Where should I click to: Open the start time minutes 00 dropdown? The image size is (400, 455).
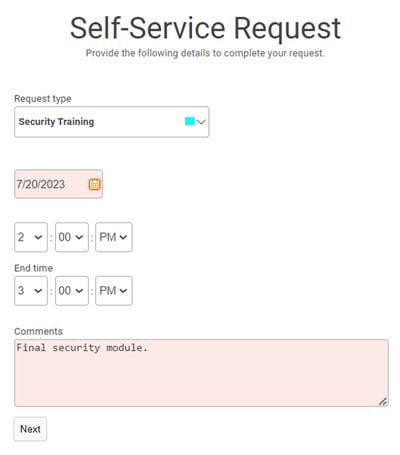coord(72,237)
